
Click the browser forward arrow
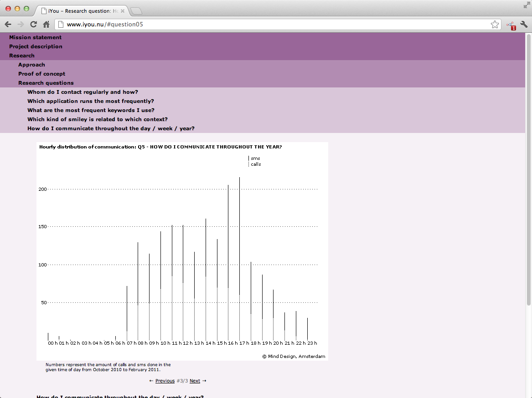coord(21,25)
